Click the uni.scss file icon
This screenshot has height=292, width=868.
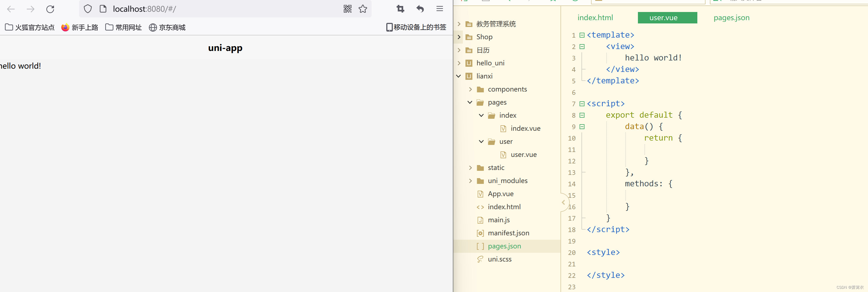coord(481,259)
